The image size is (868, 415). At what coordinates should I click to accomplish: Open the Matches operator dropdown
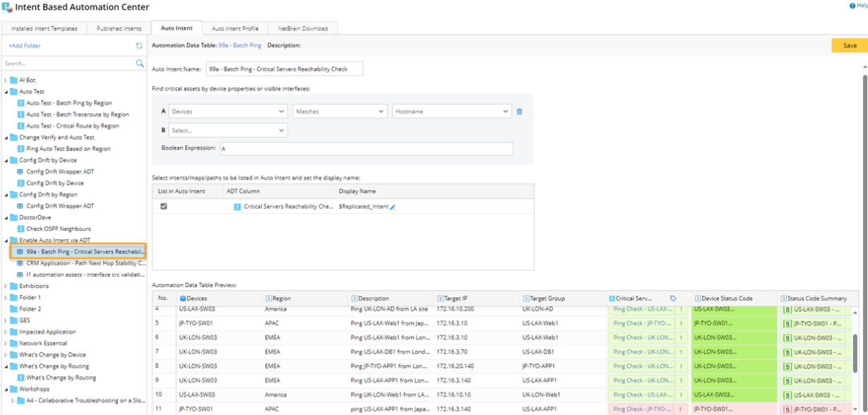(341, 112)
